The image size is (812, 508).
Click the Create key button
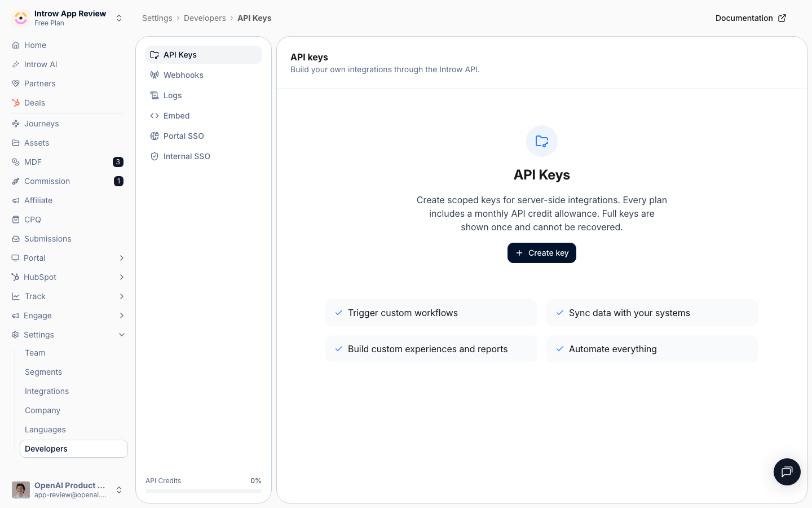(542, 253)
